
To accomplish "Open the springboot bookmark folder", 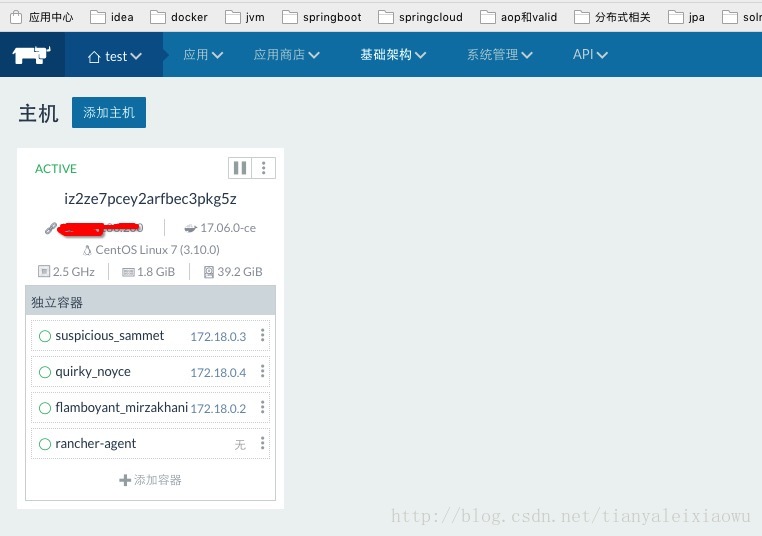I will click(x=322, y=17).
